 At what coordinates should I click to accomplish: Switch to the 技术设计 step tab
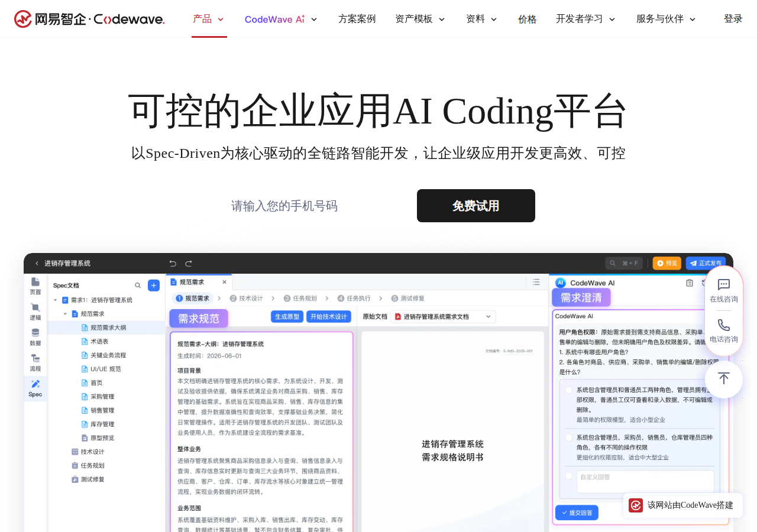[x=246, y=299]
